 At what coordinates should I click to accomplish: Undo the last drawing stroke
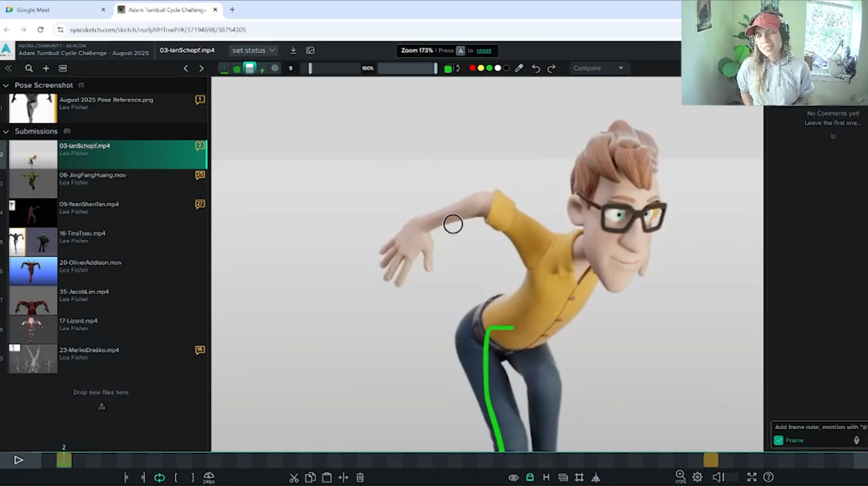point(536,68)
